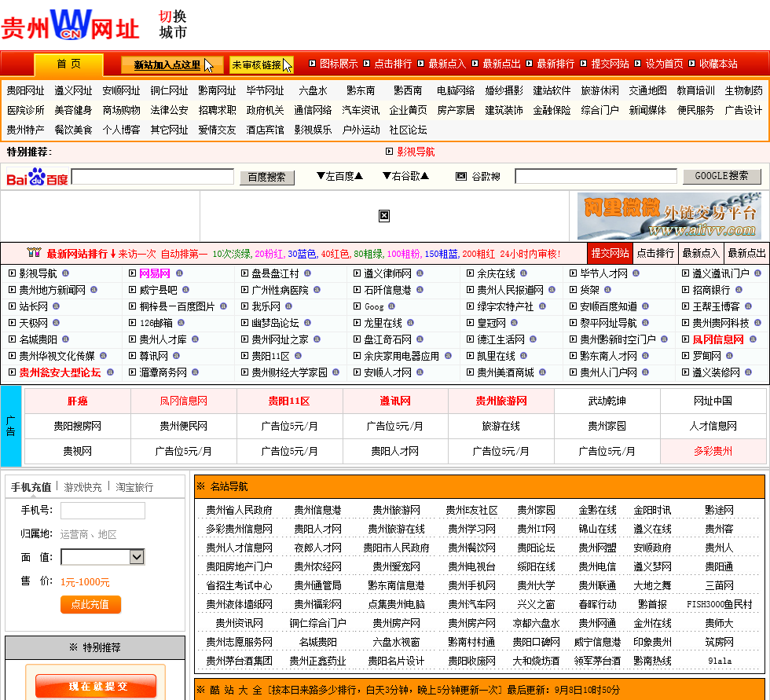Click the 贵州网址 site logo
770x700 pixels.
(x=70, y=25)
